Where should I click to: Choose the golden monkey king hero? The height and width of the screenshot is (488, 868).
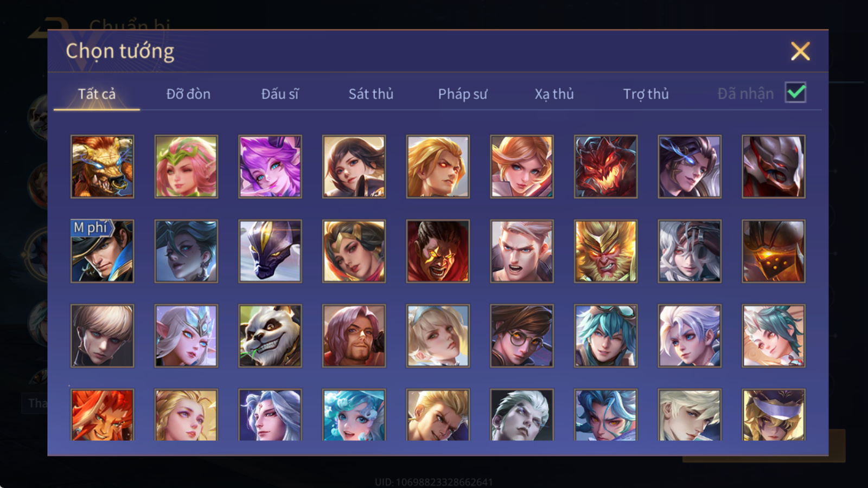605,251
